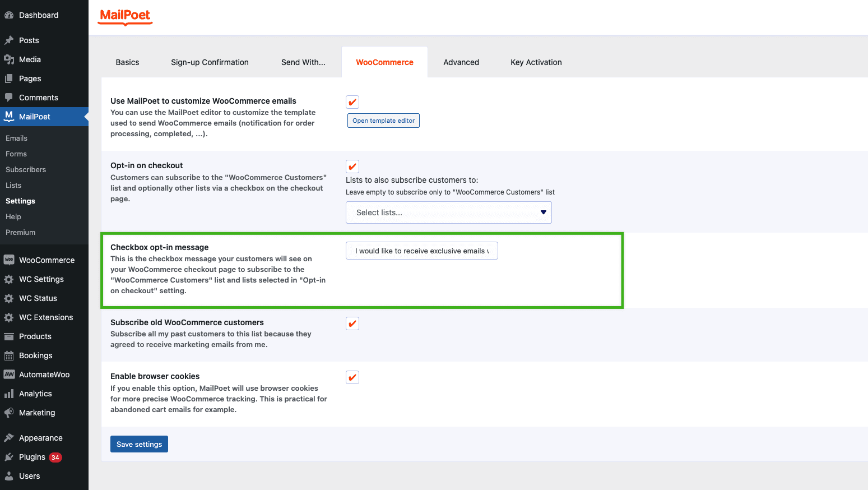This screenshot has height=490, width=868.
Task: Click the Media library icon
Action: tap(9, 59)
